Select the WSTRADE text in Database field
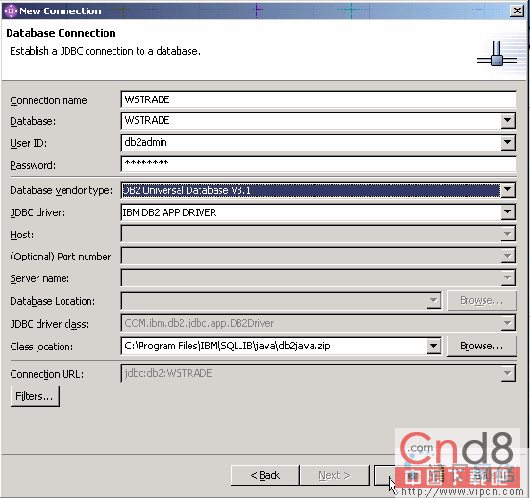The width and height of the screenshot is (530, 498). [147, 120]
